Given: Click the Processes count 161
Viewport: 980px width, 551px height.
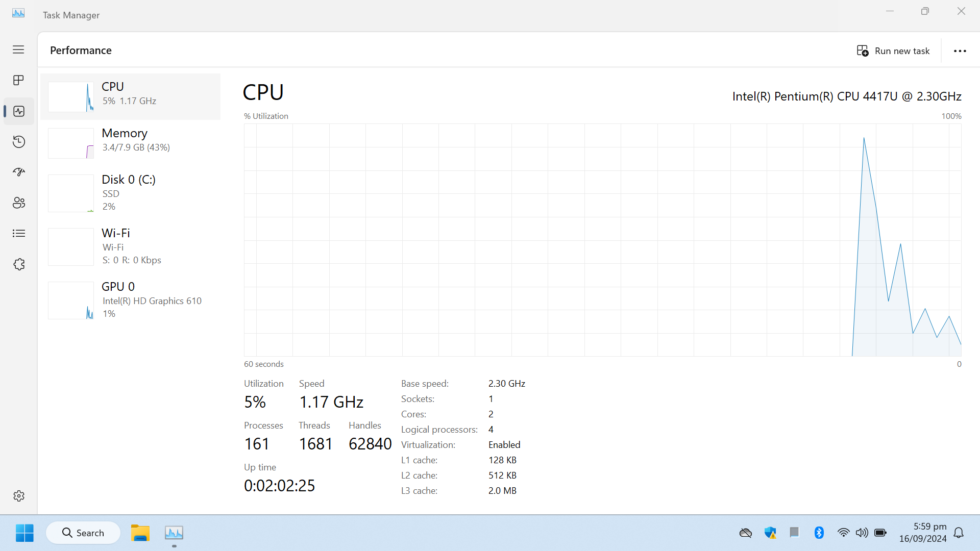Looking at the screenshot, I should pyautogui.click(x=257, y=444).
